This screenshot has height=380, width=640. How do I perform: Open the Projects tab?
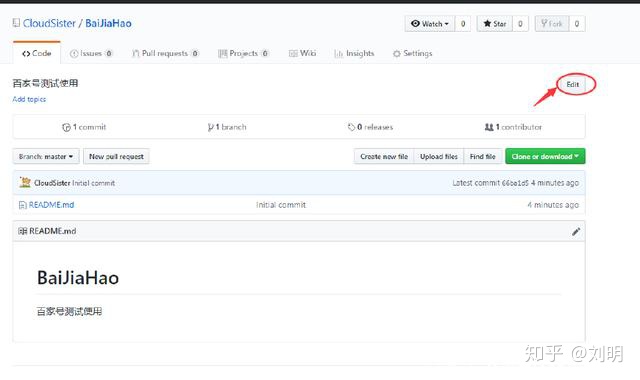coord(243,53)
